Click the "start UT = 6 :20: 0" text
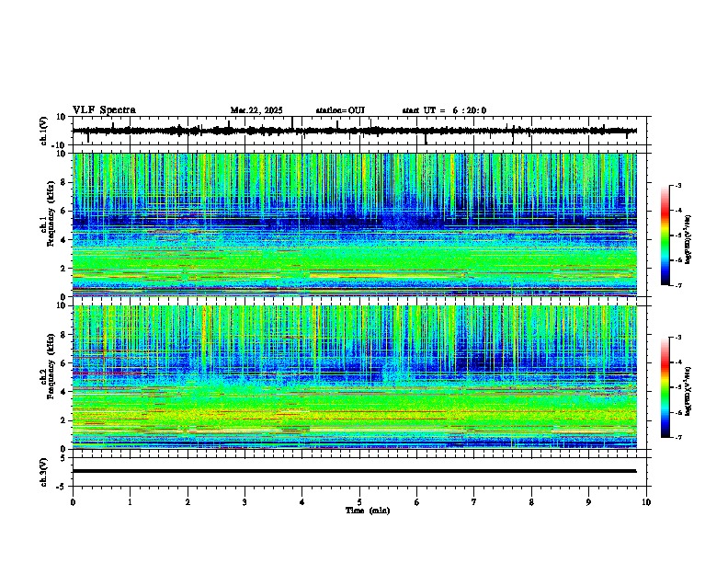Viewport: 728px width, 563px height. click(x=444, y=110)
